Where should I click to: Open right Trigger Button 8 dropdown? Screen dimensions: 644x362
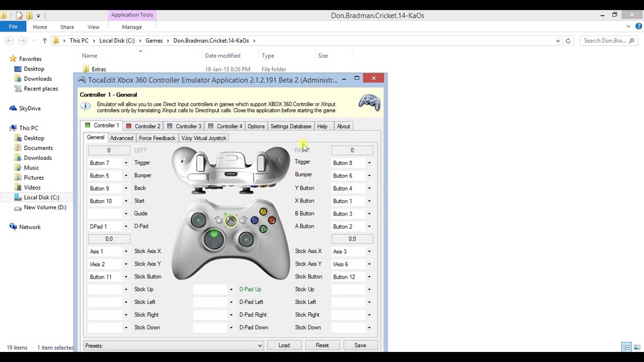click(x=369, y=163)
